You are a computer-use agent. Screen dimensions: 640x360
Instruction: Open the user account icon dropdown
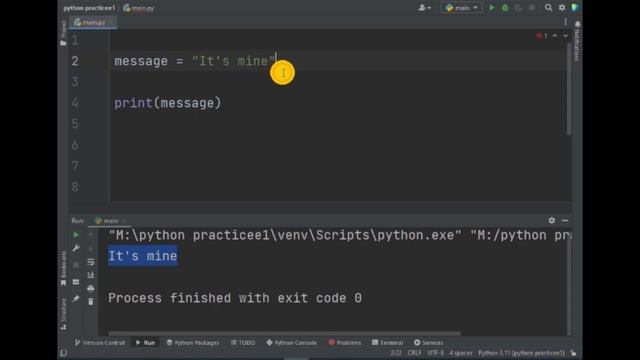[424, 8]
